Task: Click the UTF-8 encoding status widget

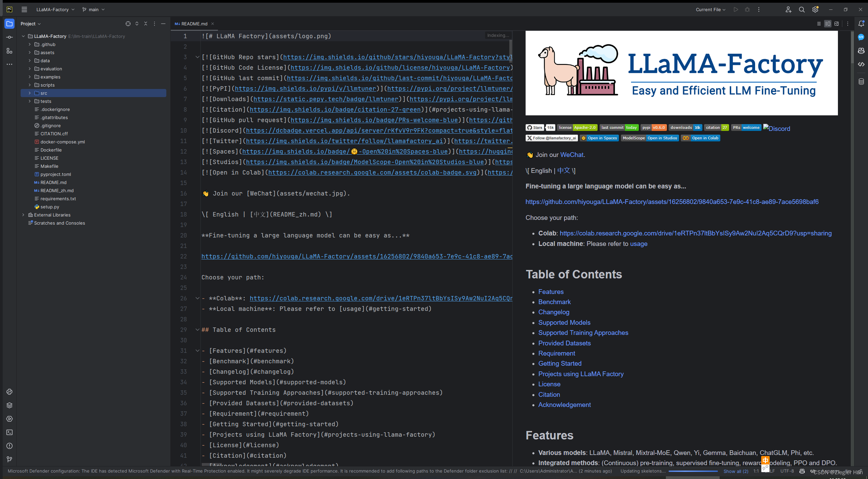Action: tap(787, 471)
